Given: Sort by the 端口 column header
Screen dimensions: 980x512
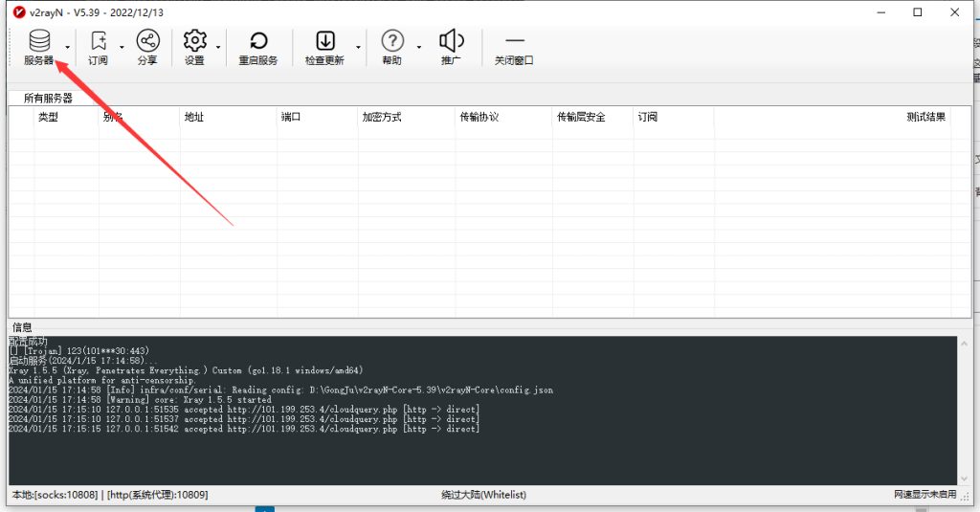Looking at the screenshot, I should [x=291, y=117].
